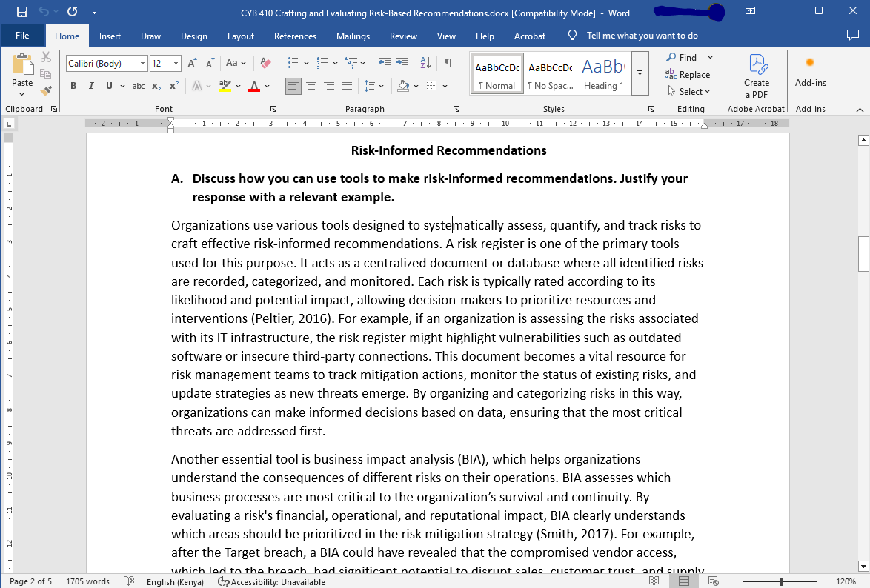Toggle Superscript formatting

tap(174, 86)
